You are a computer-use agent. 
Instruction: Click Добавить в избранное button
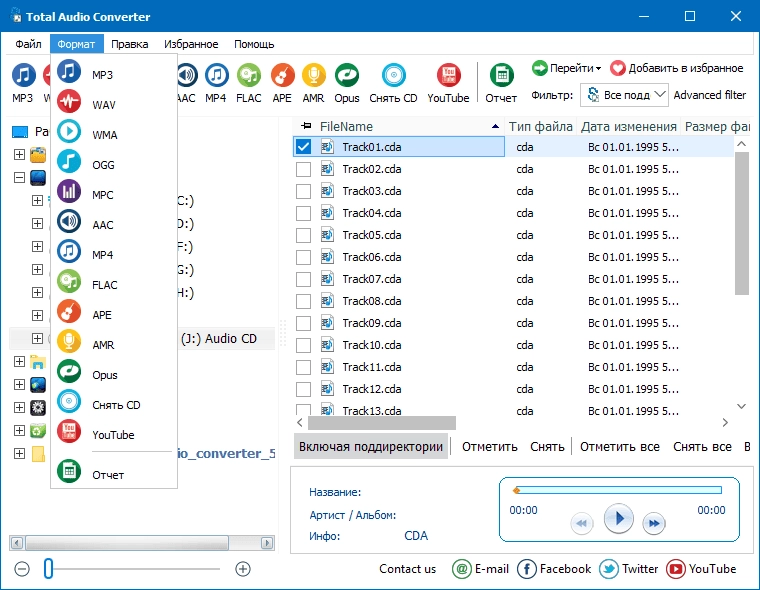click(676, 68)
